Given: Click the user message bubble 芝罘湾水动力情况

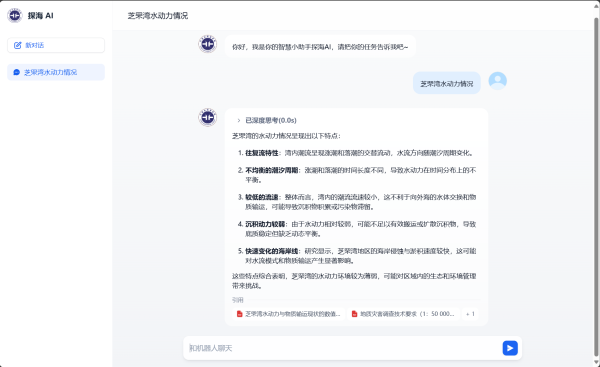Looking at the screenshot, I should [447, 83].
